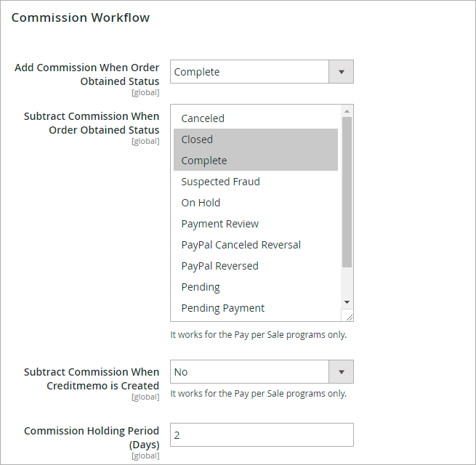Select Canceled in the status list
The image size is (476, 465).
pyautogui.click(x=203, y=118)
